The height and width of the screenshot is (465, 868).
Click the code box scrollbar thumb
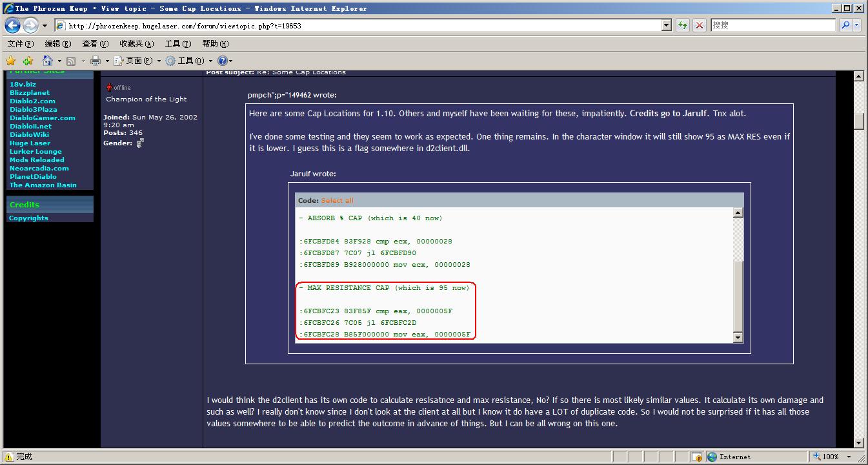point(738,296)
